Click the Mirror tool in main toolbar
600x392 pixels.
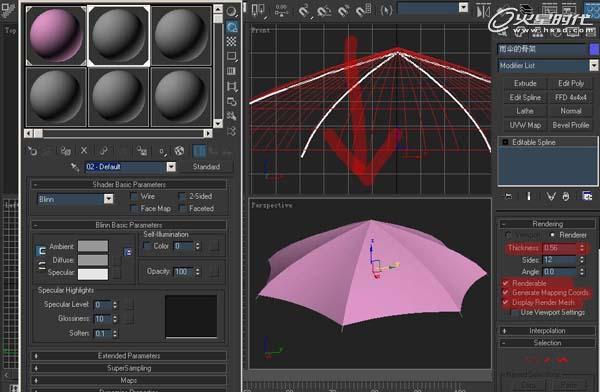483,11
